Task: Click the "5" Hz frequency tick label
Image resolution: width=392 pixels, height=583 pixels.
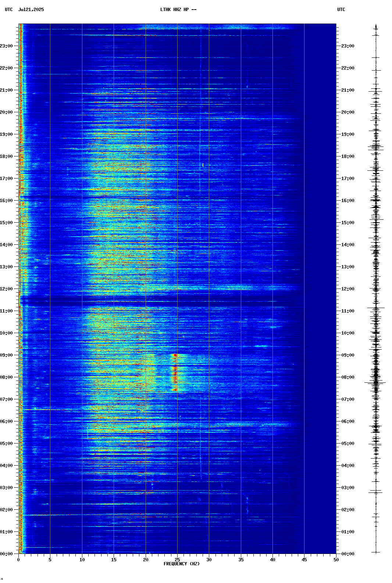Action: point(50,560)
